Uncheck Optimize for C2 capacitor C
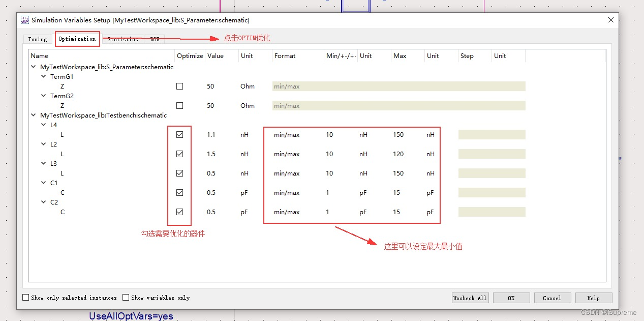644x321 pixels. tap(179, 212)
